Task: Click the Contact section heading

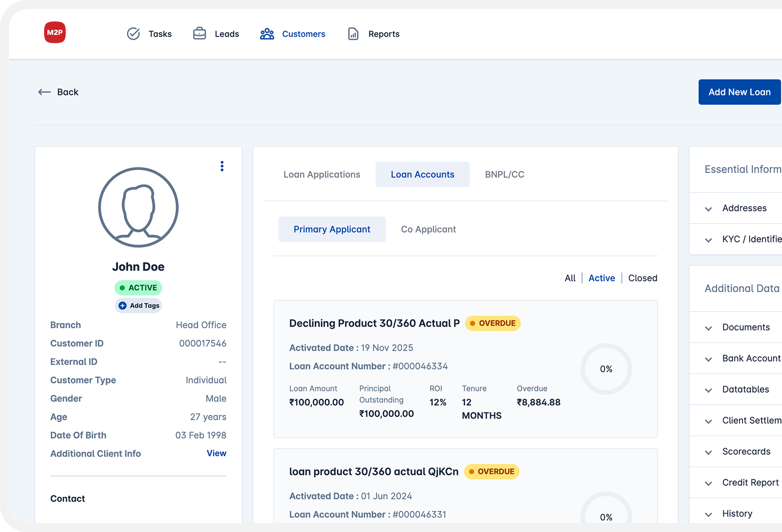Action: 68,499
